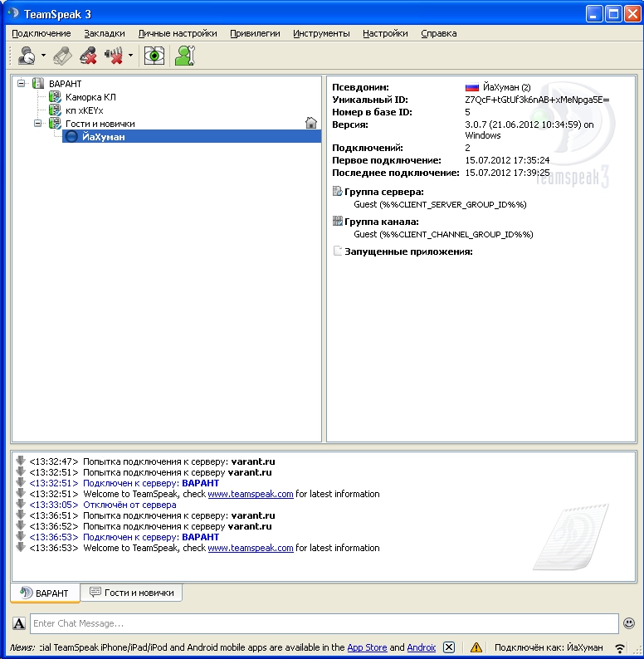
Task: Click Guest (%%CLIENT_CHANNEL_GROUP_ID%%) text
Action: [443, 235]
